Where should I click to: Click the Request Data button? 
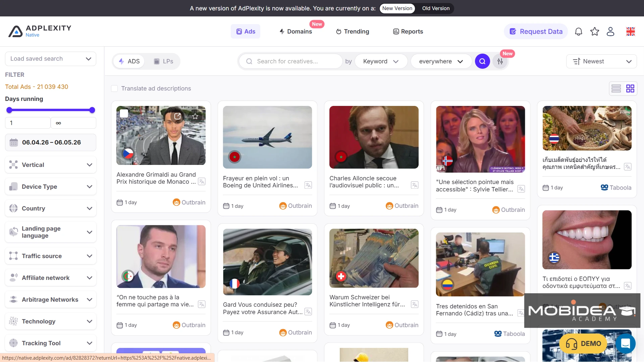pos(536,32)
